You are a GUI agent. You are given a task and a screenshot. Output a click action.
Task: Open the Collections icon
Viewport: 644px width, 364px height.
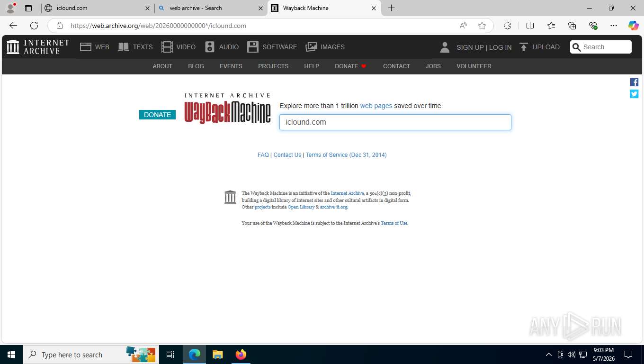point(572,26)
